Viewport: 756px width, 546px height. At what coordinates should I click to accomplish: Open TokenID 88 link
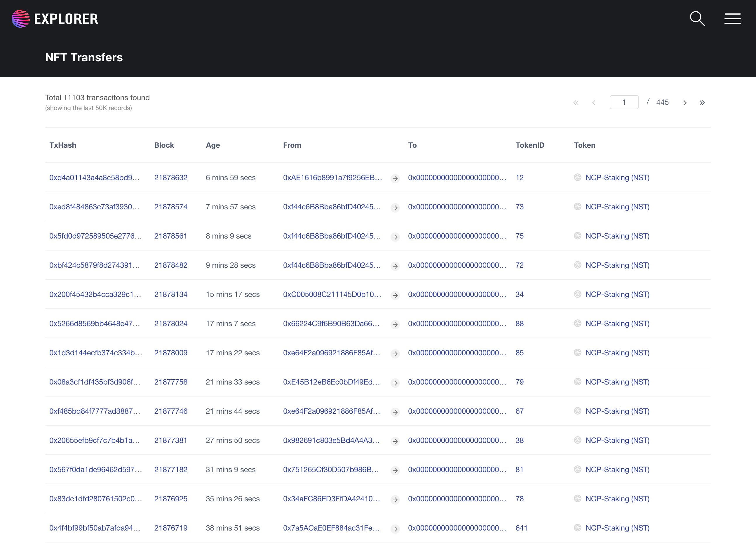pyautogui.click(x=519, y=324)
